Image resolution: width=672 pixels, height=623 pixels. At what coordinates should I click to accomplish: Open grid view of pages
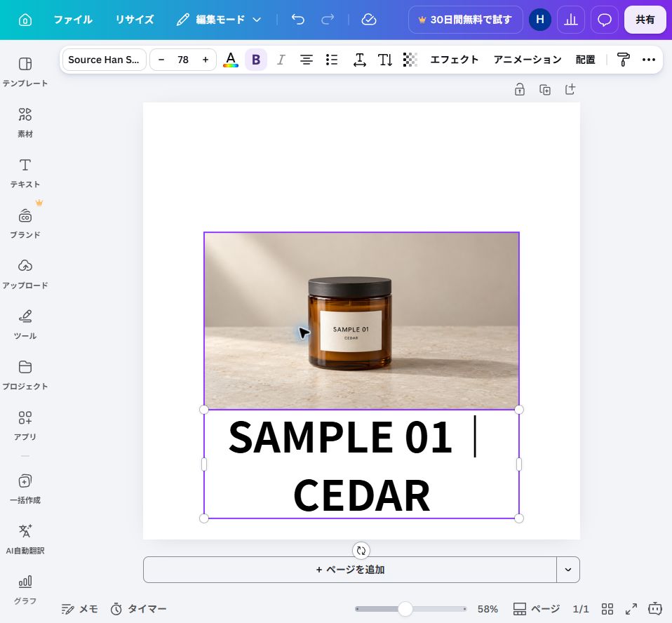point(607,609)
